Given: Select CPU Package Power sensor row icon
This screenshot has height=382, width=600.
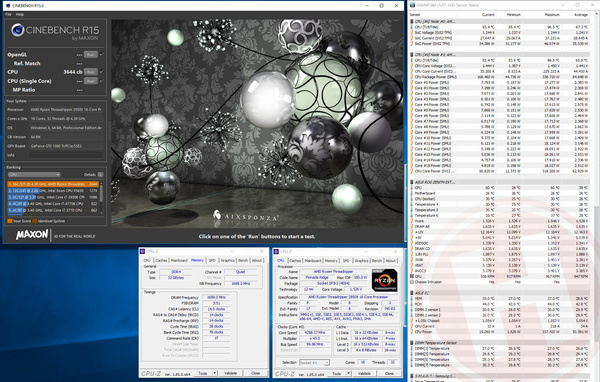Looking at the screenshot, I should pos(412,77).
